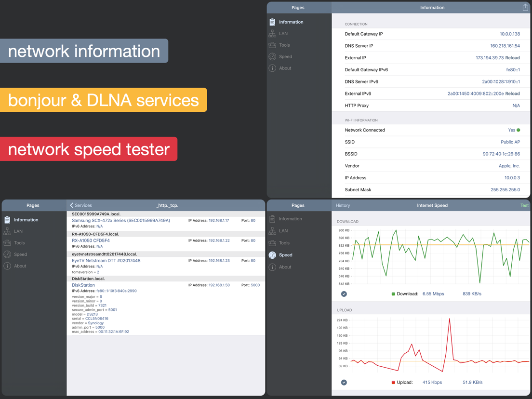Viewport: 532px width, 399px height.
Task: Start the speed Test button
Action: (x=524, y=205)
